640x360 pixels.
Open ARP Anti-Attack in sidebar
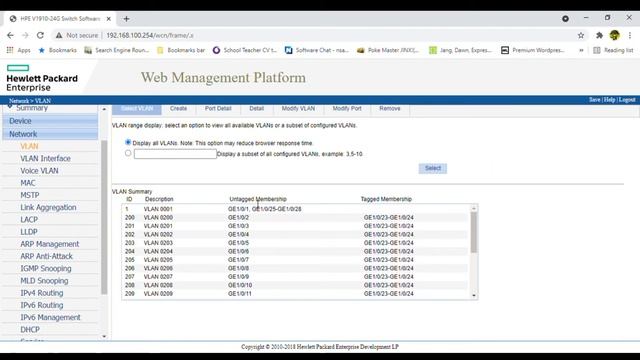click(46, 256)
